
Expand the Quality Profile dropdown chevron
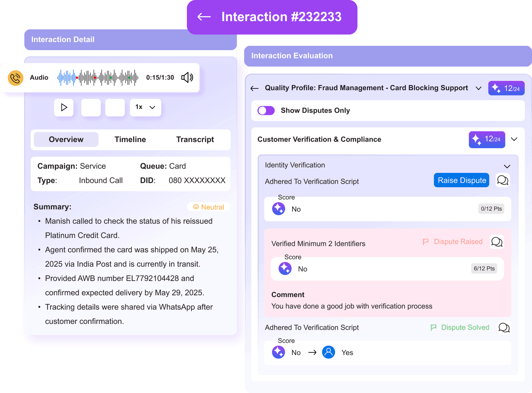[x=478, y=88]
